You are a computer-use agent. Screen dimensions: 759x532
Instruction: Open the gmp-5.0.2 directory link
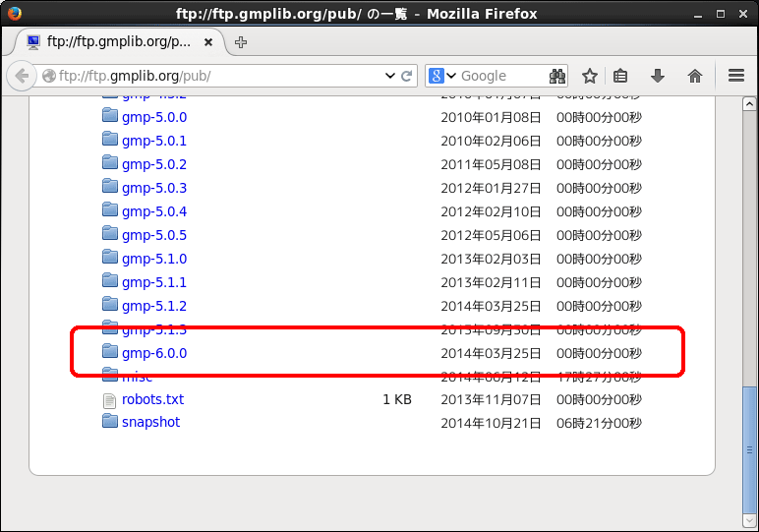tap(154, 164)
